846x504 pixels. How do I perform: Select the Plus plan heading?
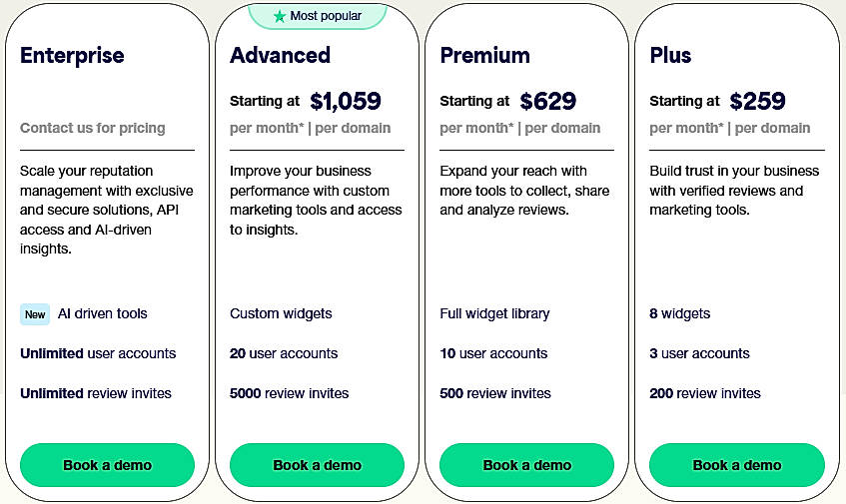pos(670,55)
